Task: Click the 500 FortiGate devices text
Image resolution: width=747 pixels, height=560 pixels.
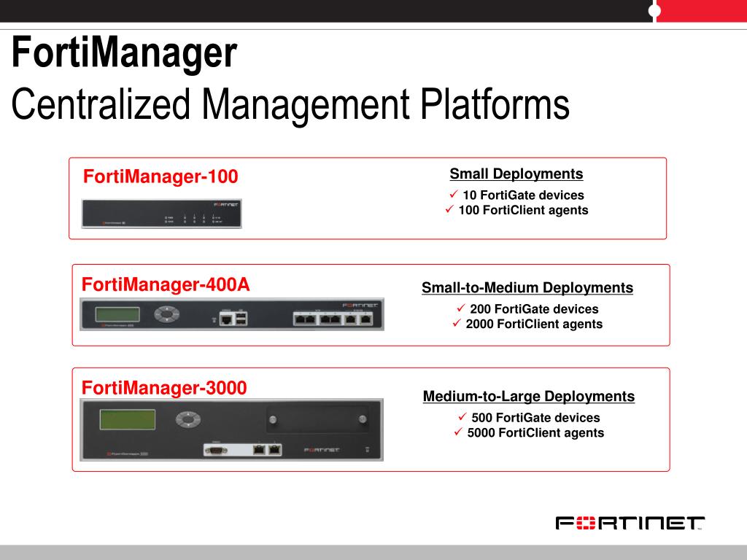Action: click(535, 417)
